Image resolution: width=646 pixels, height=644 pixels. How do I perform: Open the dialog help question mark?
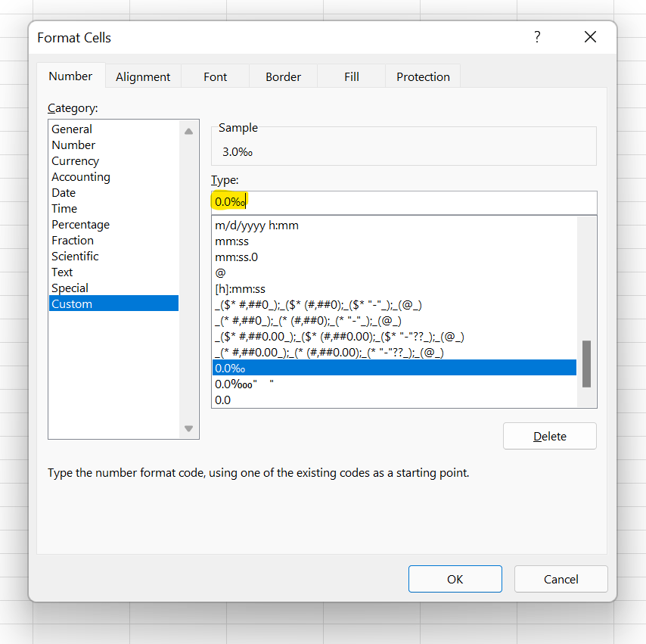(537, 36)
